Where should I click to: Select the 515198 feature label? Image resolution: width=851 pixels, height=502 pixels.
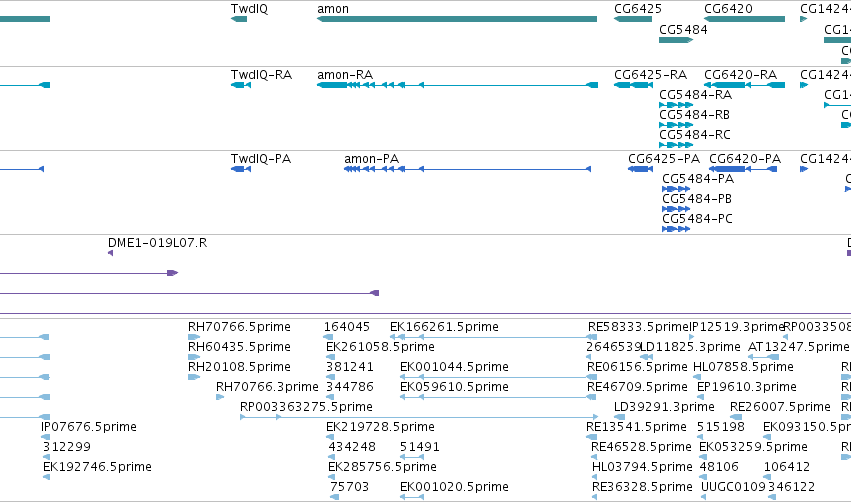tap(721, 427)
